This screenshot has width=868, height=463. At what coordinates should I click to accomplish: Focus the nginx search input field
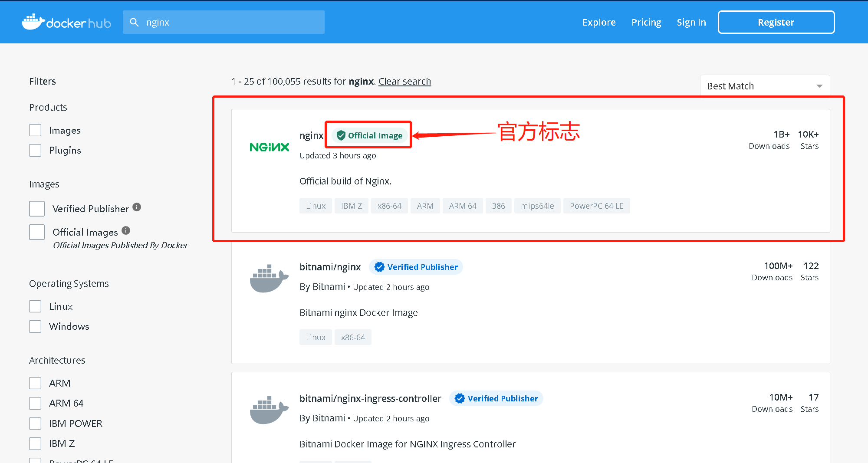[x=224, y=22]
